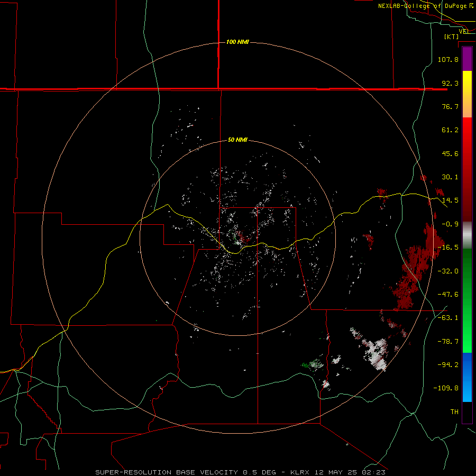The height and width of the screenshot is (476, 476).
Task: Select the -32.0 scale value
Action: click(448, 271)
